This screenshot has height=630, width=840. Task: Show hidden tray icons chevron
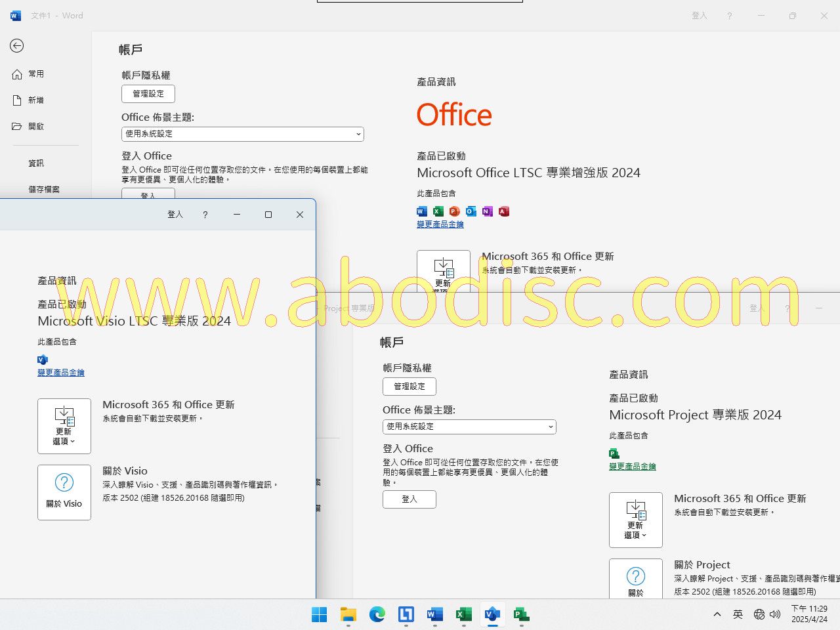[717, 615]
